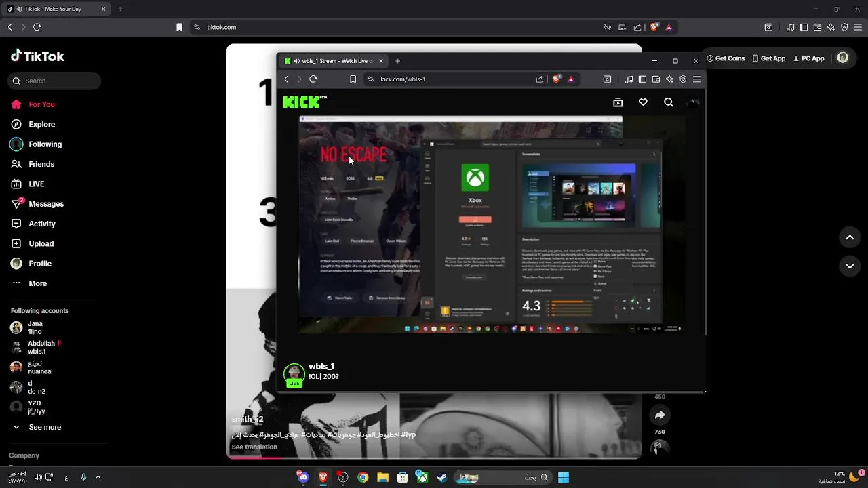Viewport: 868px width, 488px height.
Task: Close the wbls_1 Stream tab
Action: click(x=380, y=61)
